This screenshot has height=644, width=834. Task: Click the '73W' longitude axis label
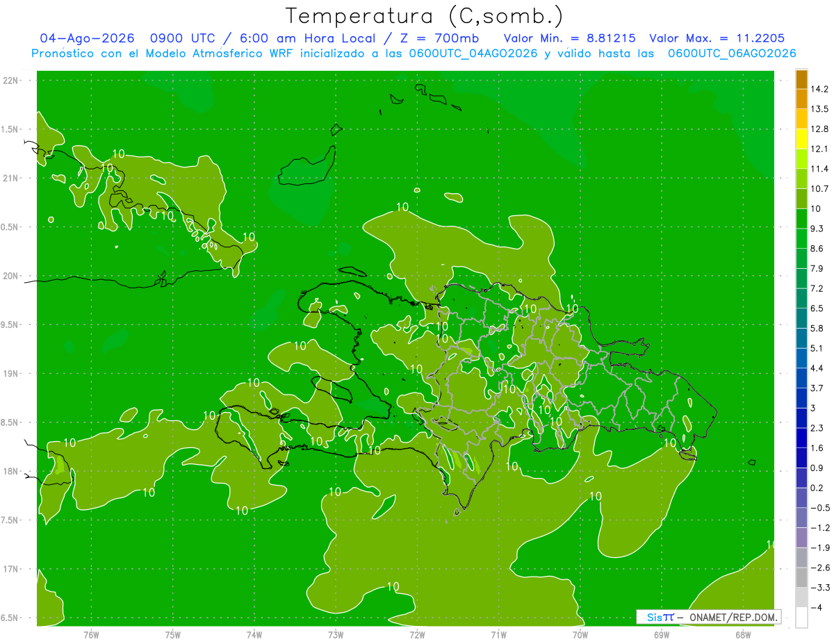click(336, 635)
